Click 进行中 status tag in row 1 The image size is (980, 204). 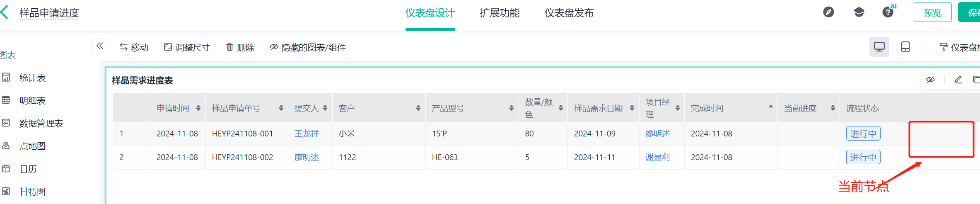863,134
